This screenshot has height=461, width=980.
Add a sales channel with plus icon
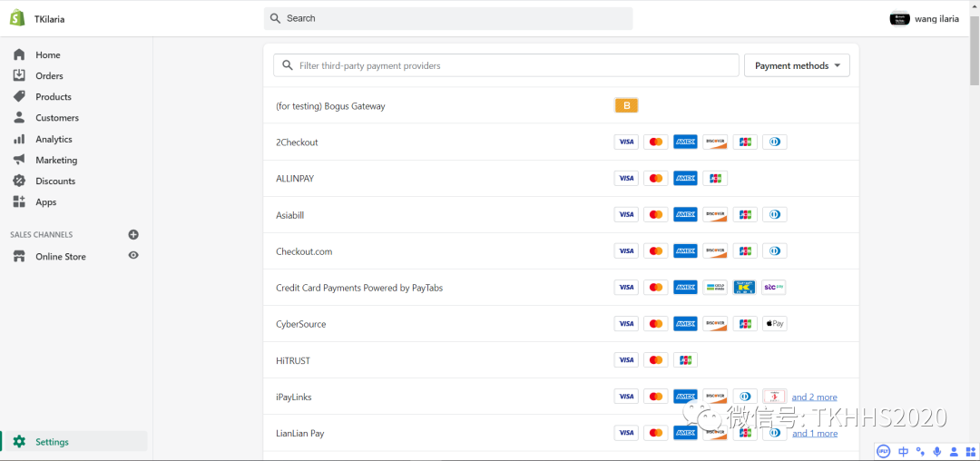coord(133,234)
